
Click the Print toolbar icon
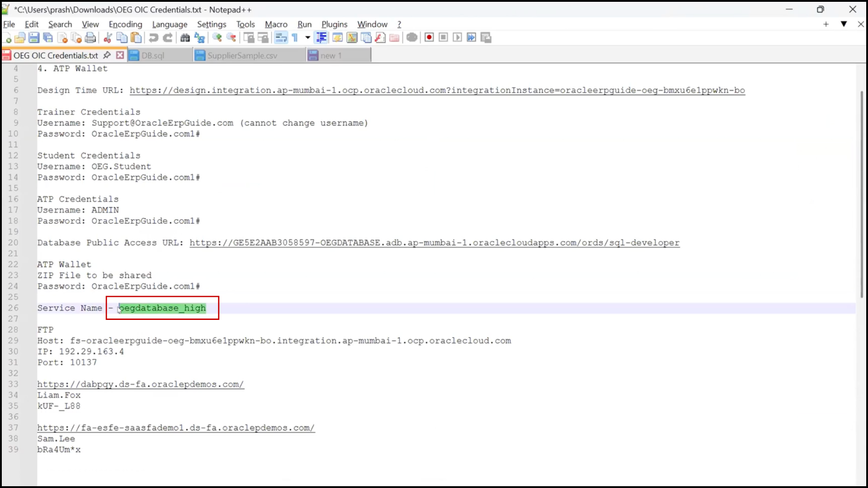click(90, 38)
